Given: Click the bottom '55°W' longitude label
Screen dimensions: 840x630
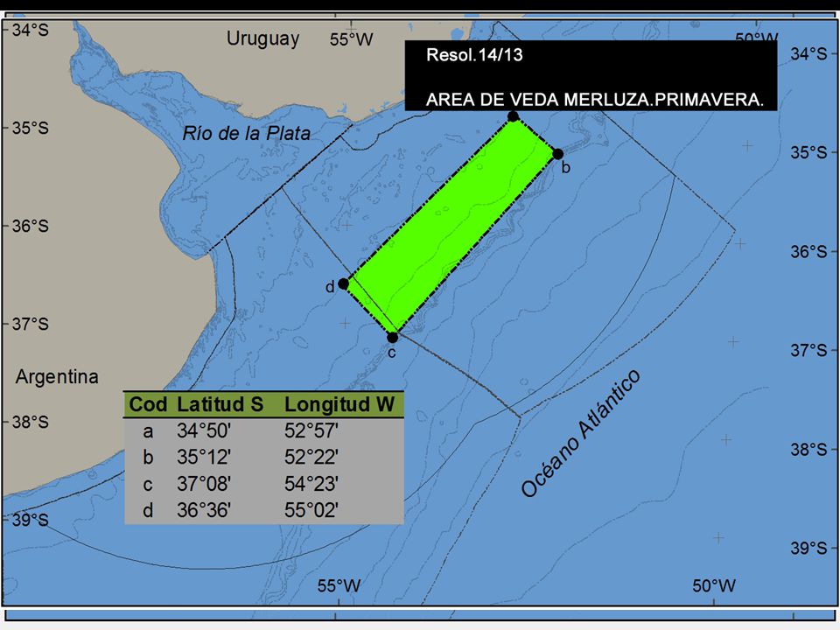Looking at the screenshot, I should pos(339,586).
